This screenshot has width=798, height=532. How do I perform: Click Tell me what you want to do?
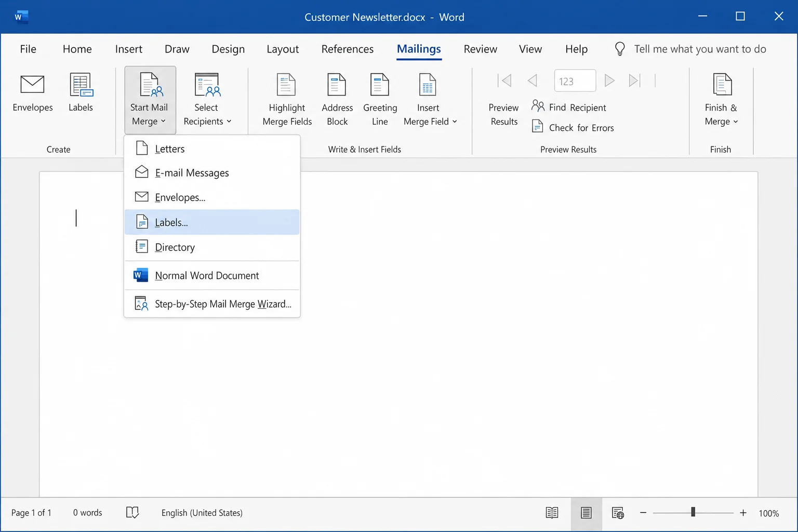click(x=700, y=49)
